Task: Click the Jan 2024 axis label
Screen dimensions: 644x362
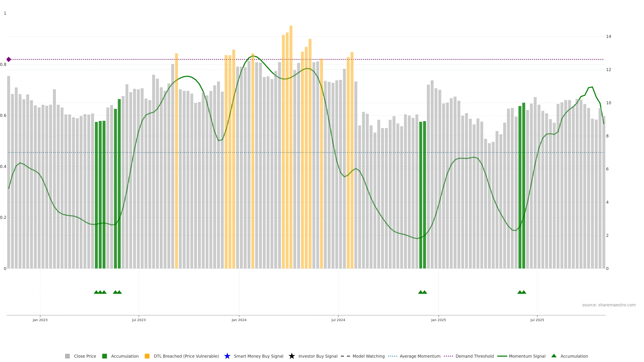Action: pos(239,320)
